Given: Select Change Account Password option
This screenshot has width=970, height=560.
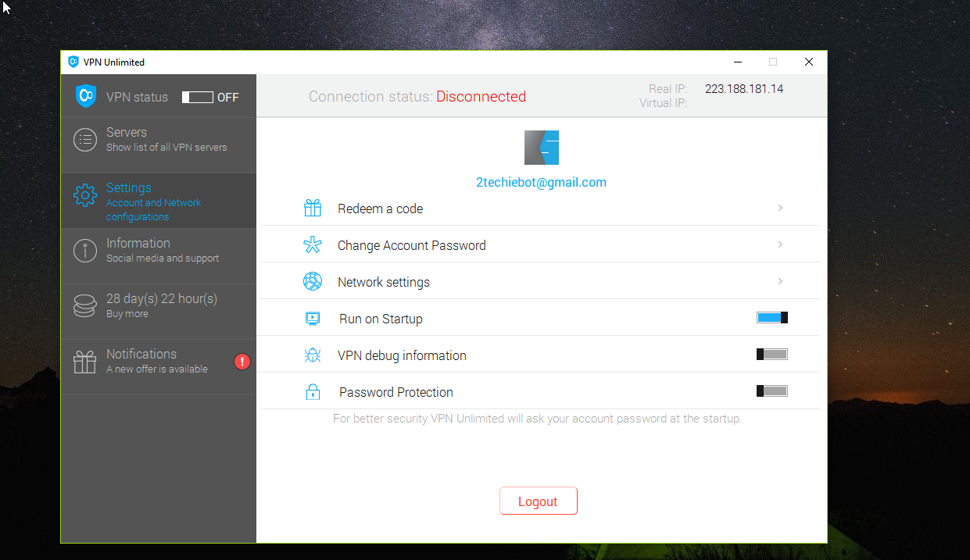Looking at the screenshot, I should 540,245.
